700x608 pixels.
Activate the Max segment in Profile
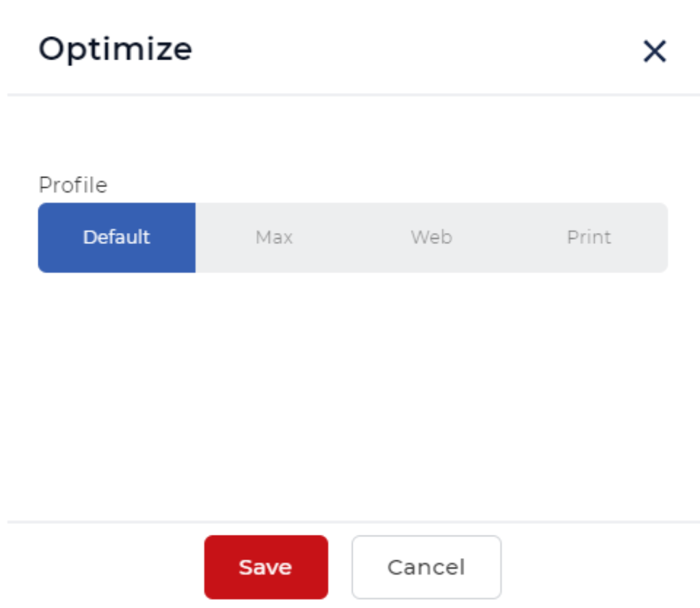pyautogui.click(x=274, y=238)
